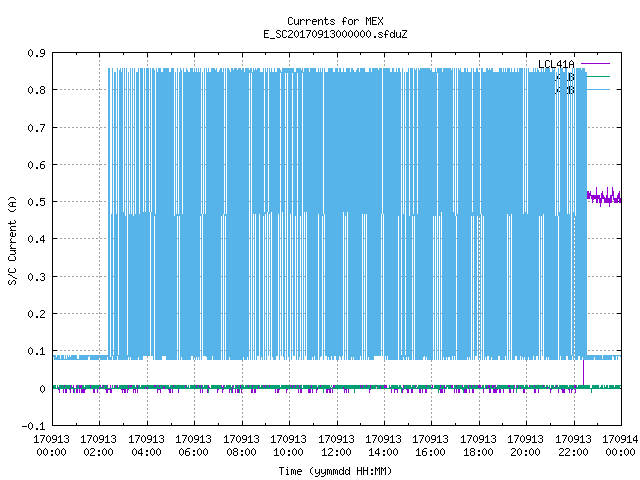Click the y-axis tick label '0.2'
This screenshot has height=480, width=640.
(36, 314)
